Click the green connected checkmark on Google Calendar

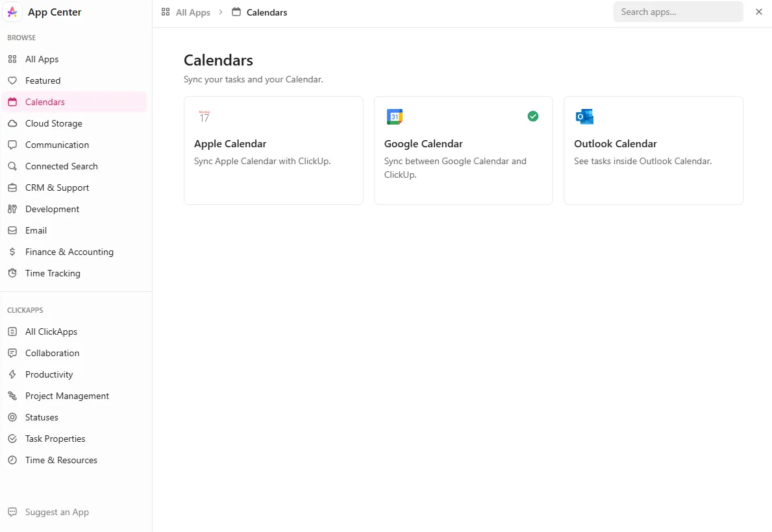(x=532, y=116)
